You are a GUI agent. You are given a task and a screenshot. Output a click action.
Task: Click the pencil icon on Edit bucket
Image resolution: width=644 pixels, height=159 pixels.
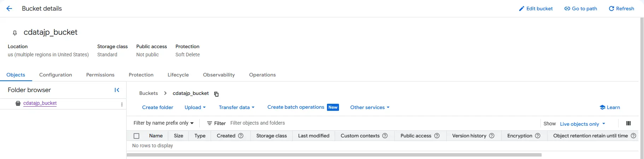click(522, 8)
